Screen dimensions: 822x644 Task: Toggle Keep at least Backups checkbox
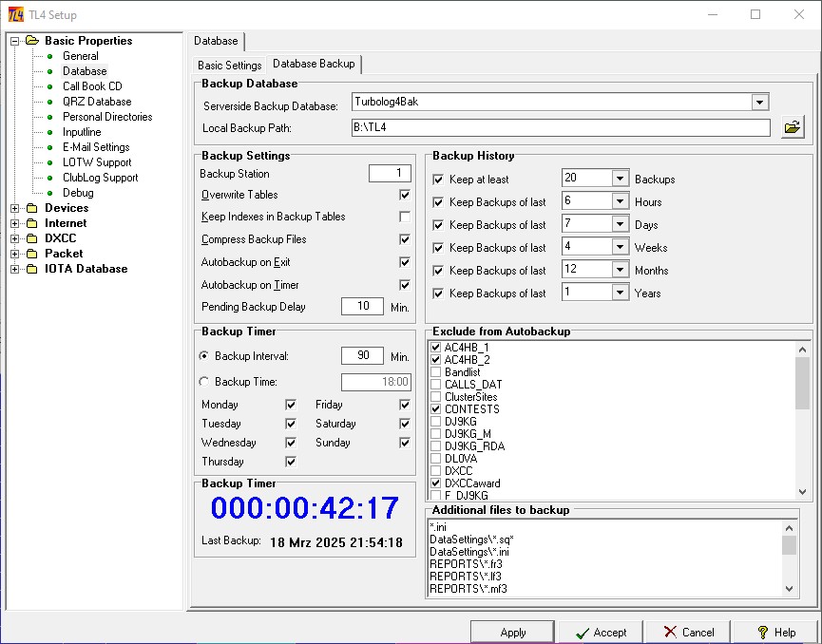(x=438, y=180)
